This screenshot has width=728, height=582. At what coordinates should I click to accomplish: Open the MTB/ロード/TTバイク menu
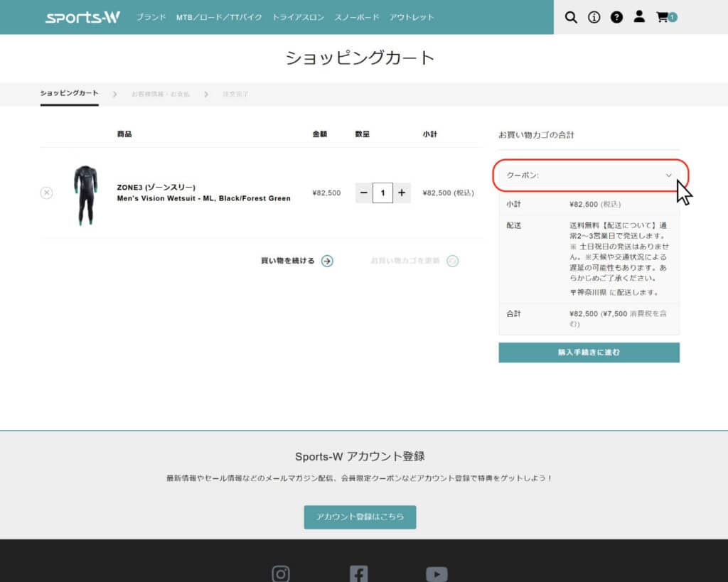[x=219, y=17]
